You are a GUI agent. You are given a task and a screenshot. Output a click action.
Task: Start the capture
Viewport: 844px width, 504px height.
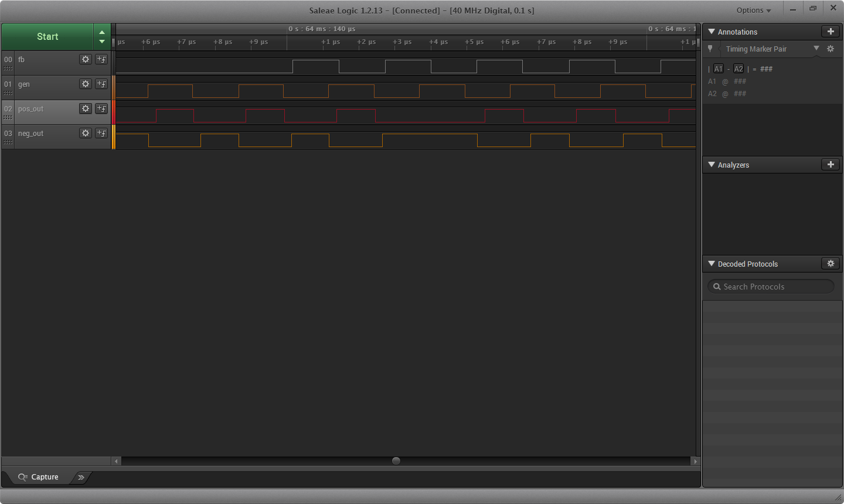click(x=47, y=36)
